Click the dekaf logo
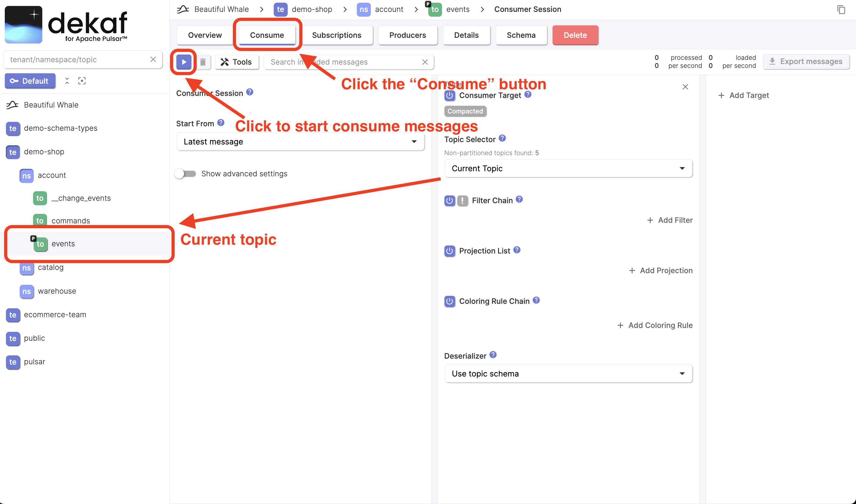856x504 pixels. tap(66, 25)
